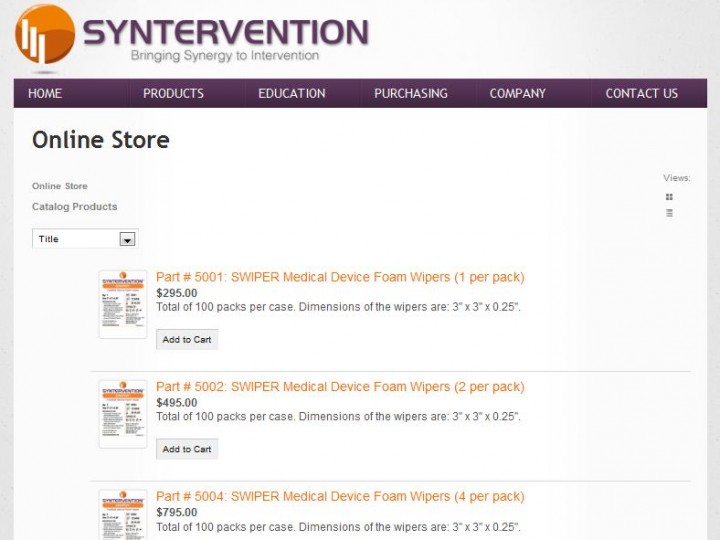View Part # 5004 product thumbnail
Viewport: 720px width, 540px height.
(x=123, y=515)
